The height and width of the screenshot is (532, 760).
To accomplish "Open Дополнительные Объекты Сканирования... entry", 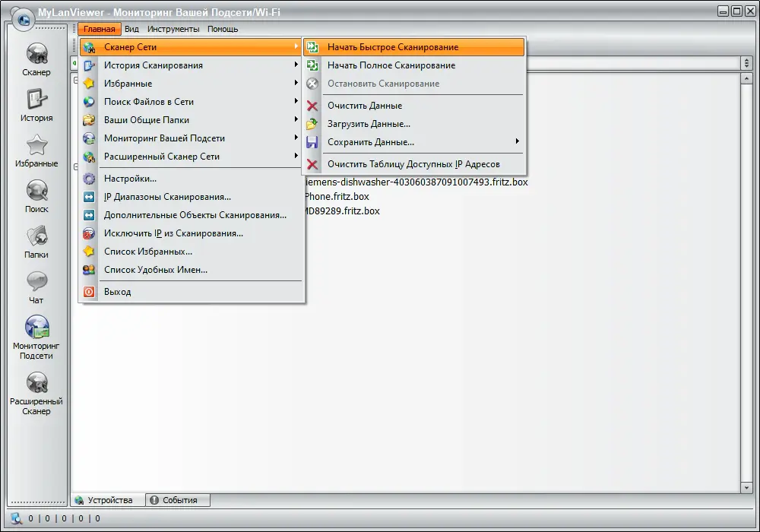I will tap(192, 215).
